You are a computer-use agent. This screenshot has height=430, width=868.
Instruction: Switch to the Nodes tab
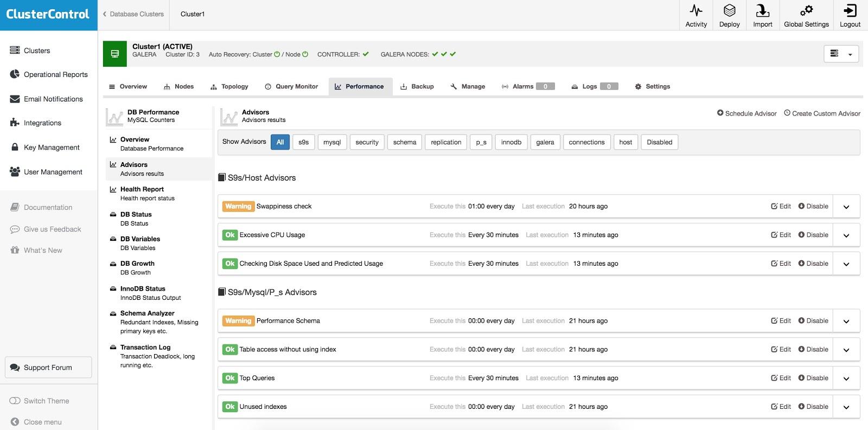click(x=178, y=86)
